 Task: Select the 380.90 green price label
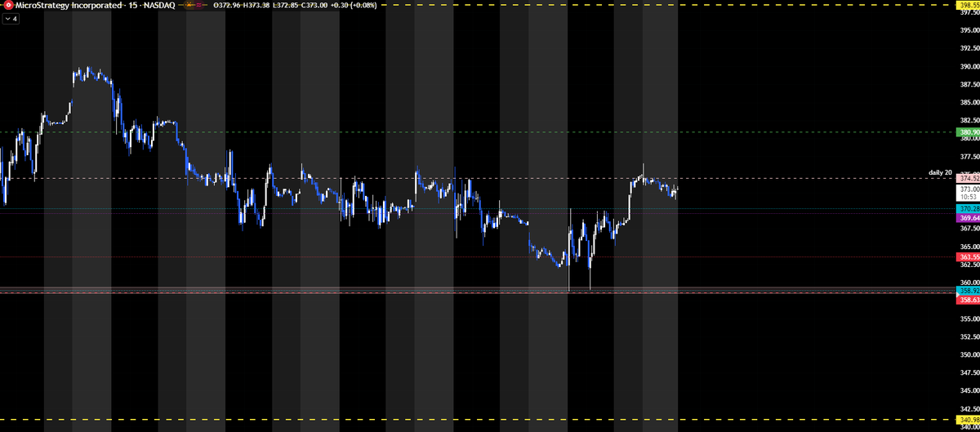968,132
